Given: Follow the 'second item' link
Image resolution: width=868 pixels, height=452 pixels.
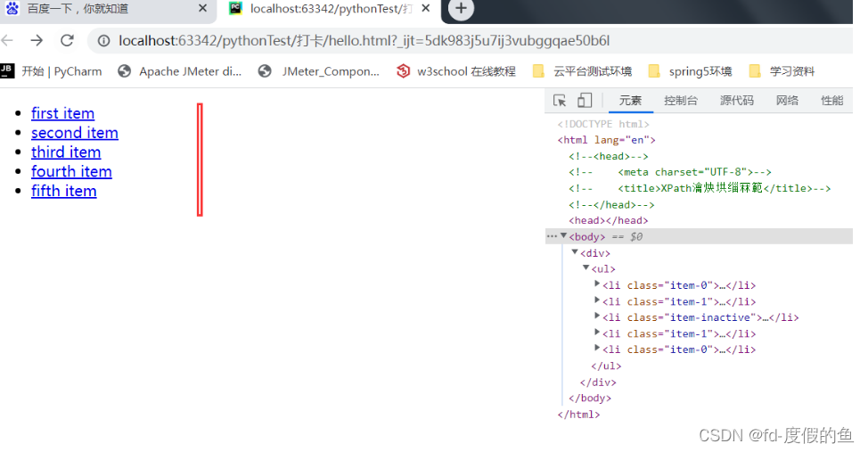Looking at the screenshot, I should coord(75,132).
